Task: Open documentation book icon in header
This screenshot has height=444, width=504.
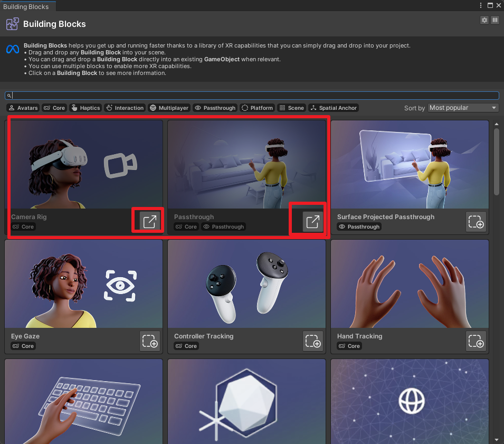Action: pos(495,20)
